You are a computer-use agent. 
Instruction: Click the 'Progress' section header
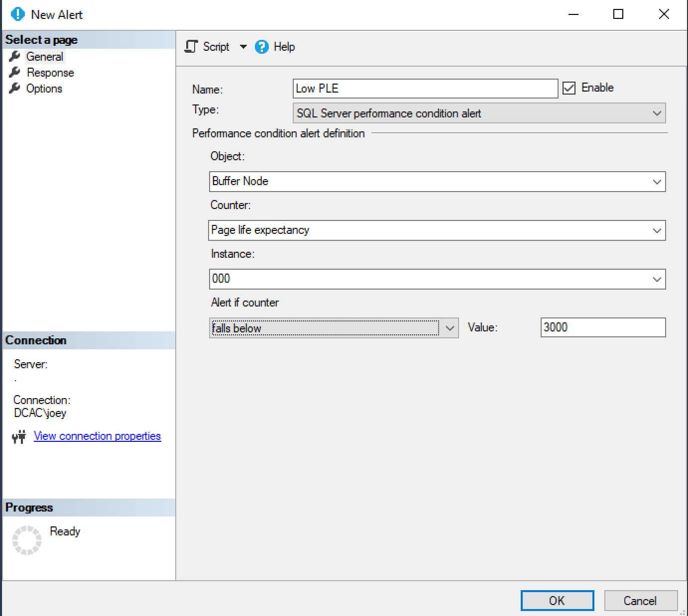pos(29,508)
